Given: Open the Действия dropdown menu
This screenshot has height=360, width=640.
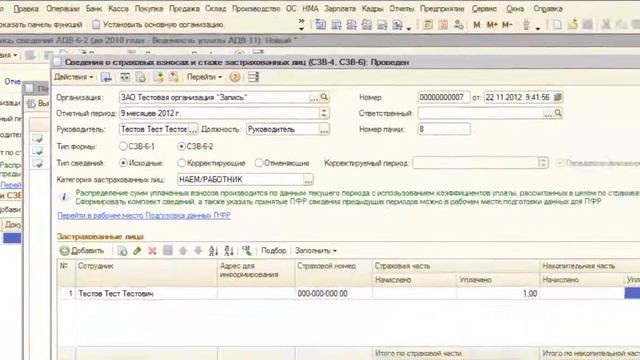Looking at the screenshot, I should pos(74,77).
